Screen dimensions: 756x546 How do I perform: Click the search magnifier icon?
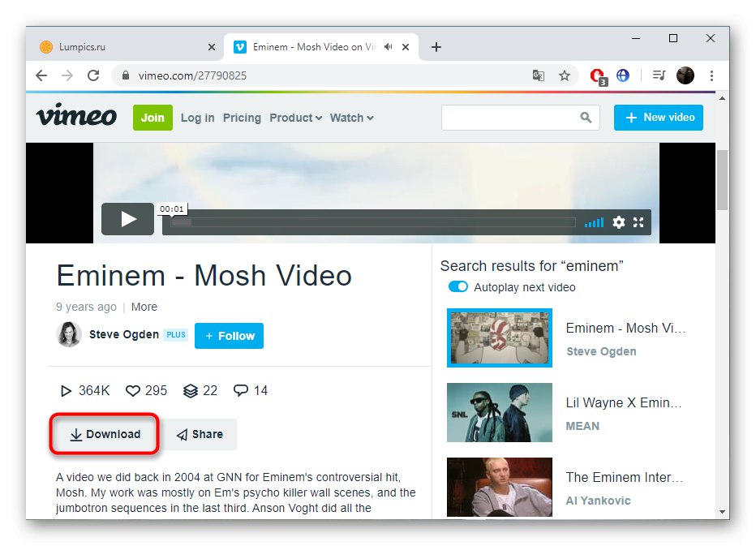tap(586, 117)
